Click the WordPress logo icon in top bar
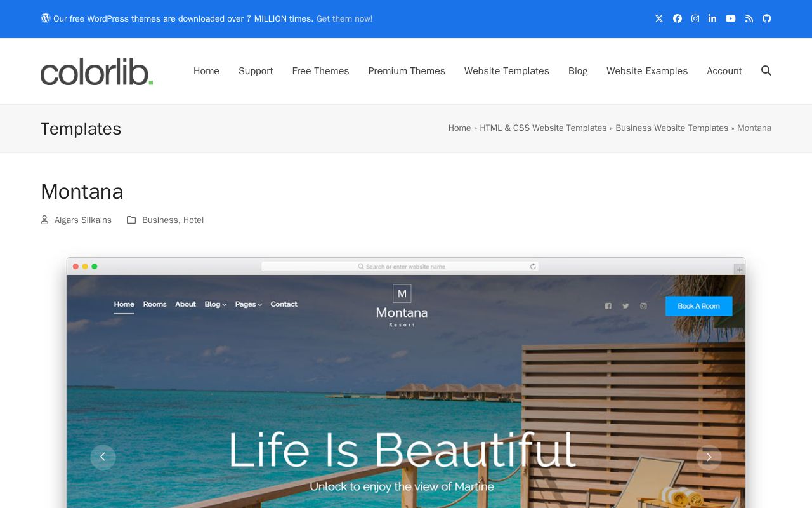This screenshot has height=508, width=812. tap(46, 18)
